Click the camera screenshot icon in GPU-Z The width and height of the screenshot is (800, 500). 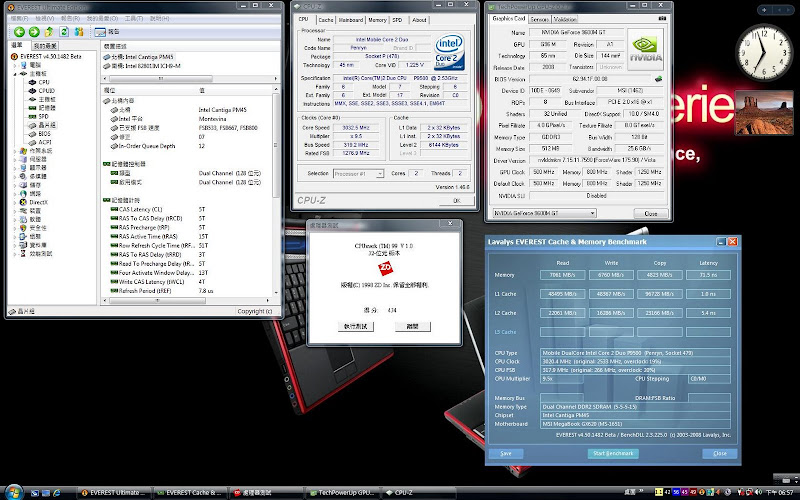pyautogui.click(x=662, y=18)
